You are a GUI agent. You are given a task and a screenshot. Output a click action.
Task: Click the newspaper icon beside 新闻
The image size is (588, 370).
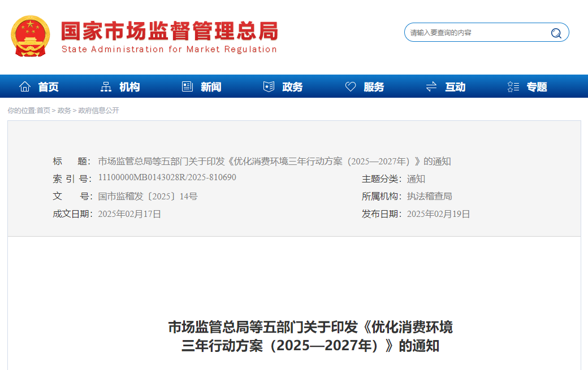(187, 86)
